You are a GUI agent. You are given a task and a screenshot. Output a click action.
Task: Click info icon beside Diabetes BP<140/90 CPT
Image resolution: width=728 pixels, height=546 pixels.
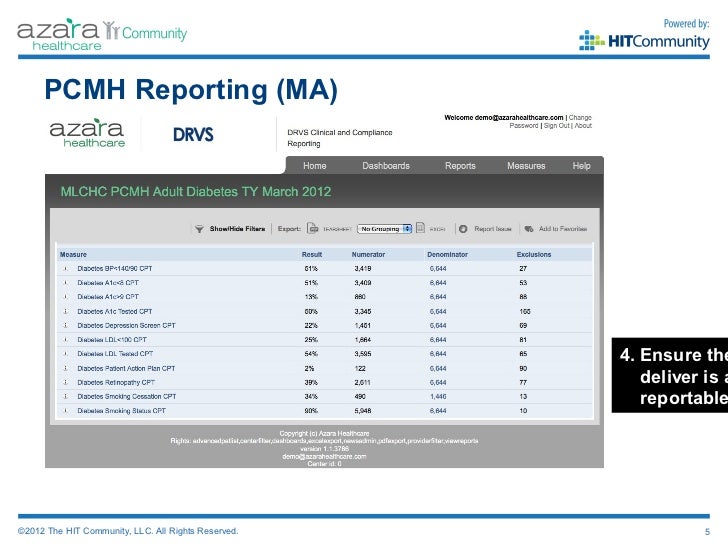(66, 269)
